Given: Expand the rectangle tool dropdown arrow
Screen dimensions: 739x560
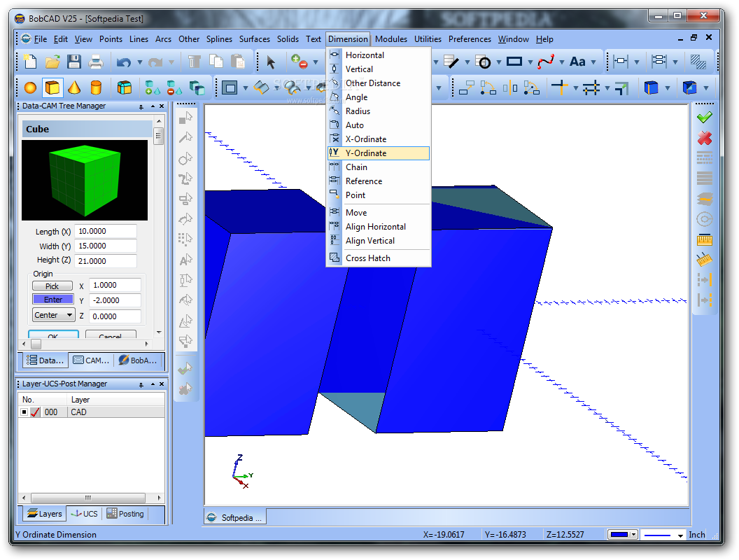Looking at the screenshot, I should 530,62.
